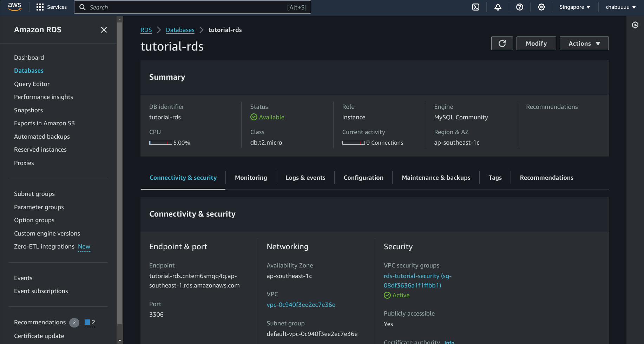Open the vpc-0c940f3ee2ec7e36e link
Image resolution: width=644 pixels, height=344 pixels.
[x=301, y=305]
